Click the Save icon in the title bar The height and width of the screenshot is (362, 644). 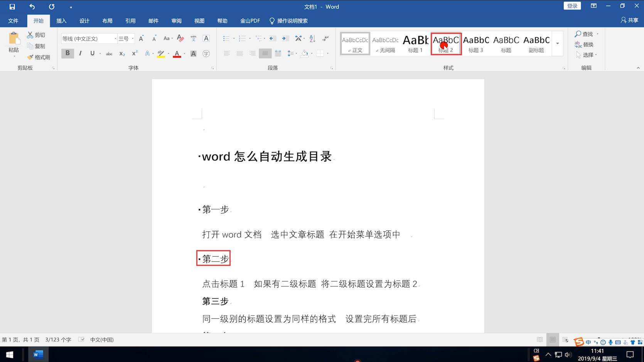[x=12, y=7]
